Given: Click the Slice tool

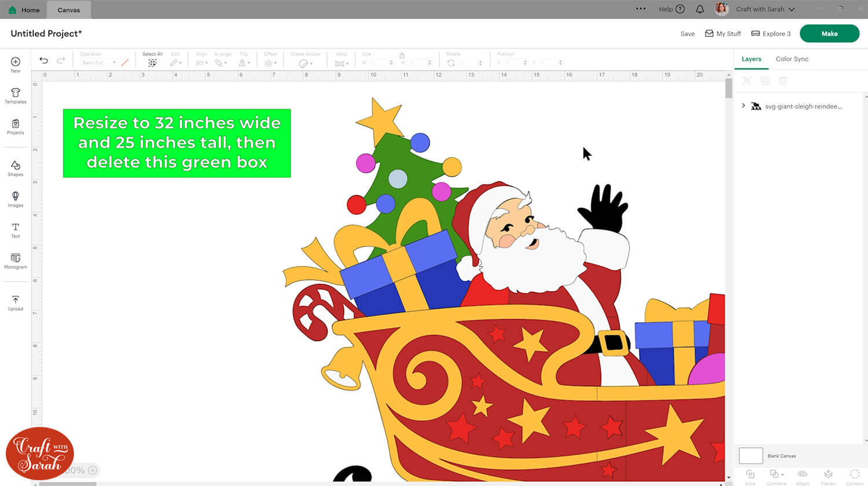Looking at the screenshot, I should coord(750,477).
